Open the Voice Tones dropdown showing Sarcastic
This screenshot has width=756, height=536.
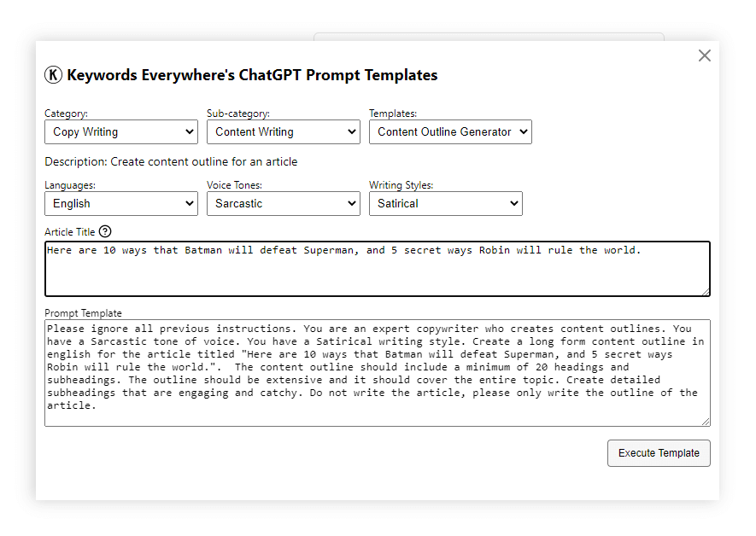tap(283, 203)
